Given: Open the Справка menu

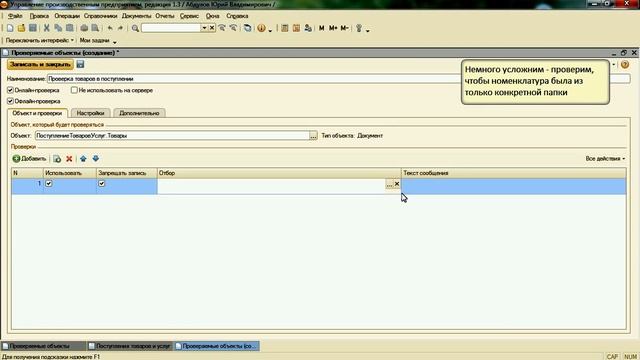Looking at the screenshot, I should pyautogui.click(x=237, y=16).
